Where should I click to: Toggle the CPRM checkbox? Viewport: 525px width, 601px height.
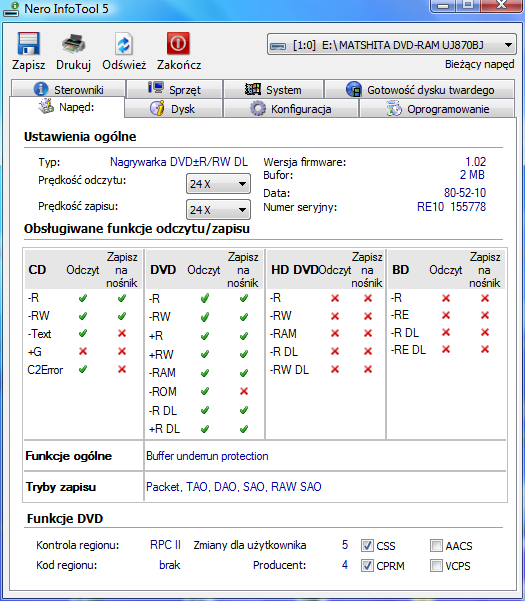[367, 565]
